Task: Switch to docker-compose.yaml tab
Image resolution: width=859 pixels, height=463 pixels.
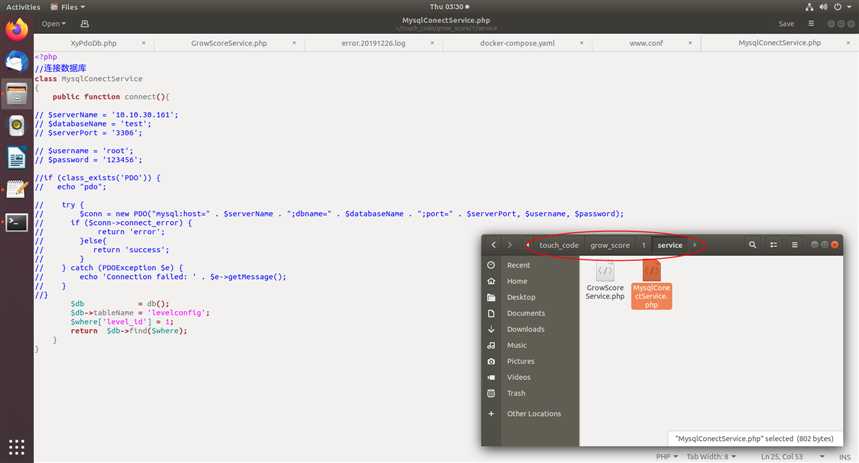Action: click(x=517, y=43)
